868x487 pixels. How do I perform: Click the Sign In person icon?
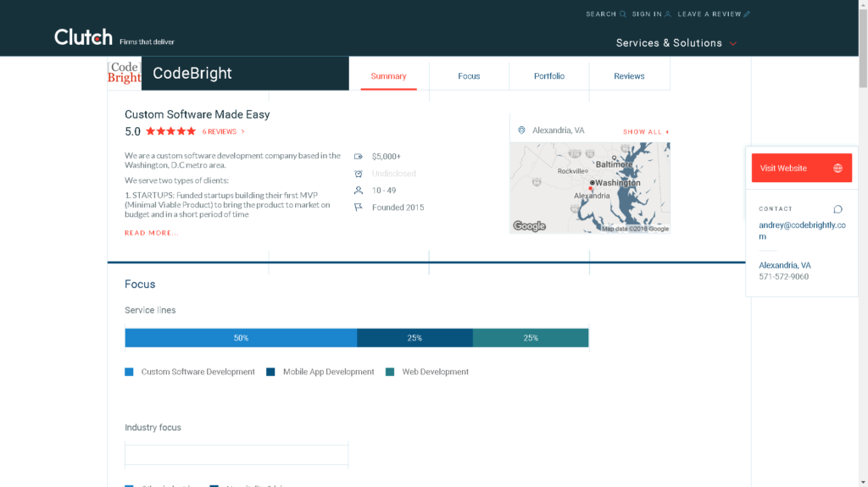point(668,14)
